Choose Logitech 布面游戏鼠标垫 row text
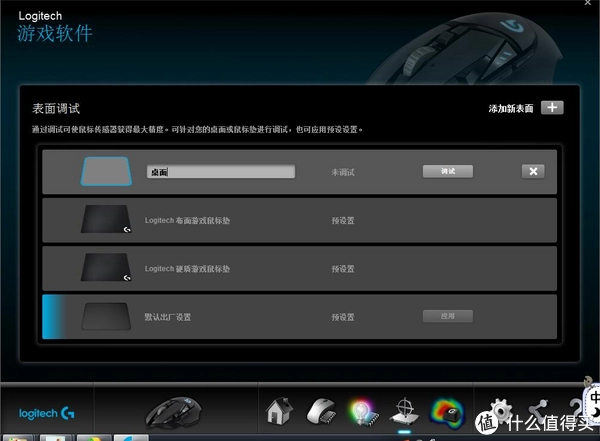This screenshot has height=441, width=600. point(187,220)
